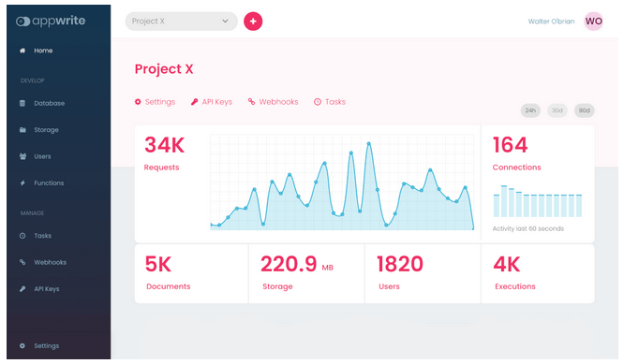Click the Database icon in the sidebar
Image resolution: width=624 pixels, height=364 pixels.
[22, 103]
